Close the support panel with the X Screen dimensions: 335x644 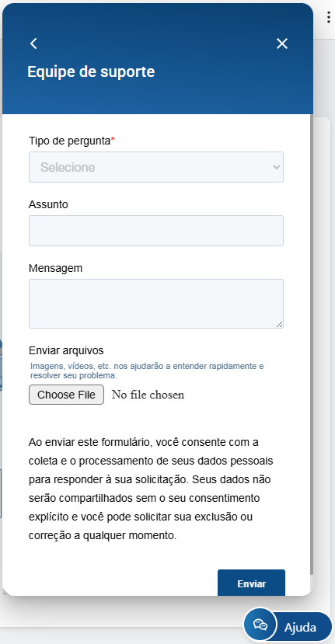(282, 44)
